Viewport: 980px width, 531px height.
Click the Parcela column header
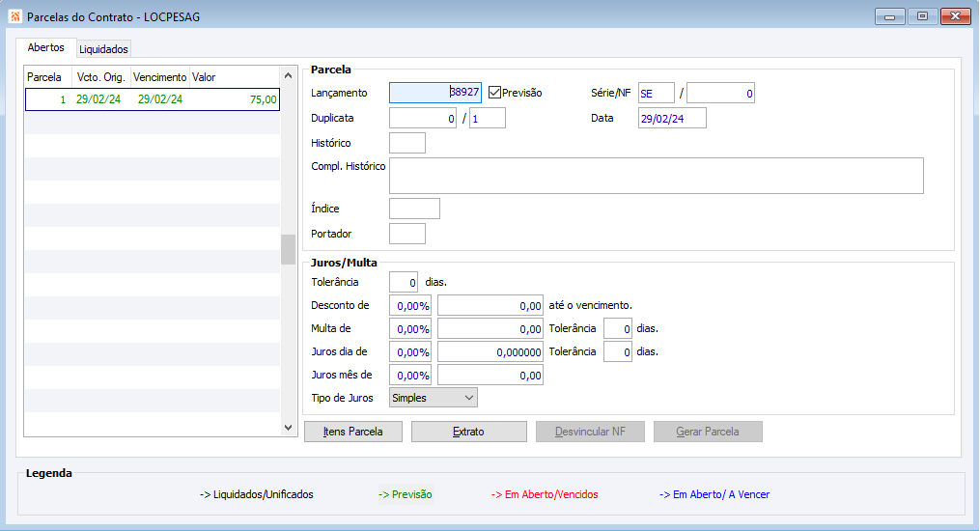[x=48, y=77]
